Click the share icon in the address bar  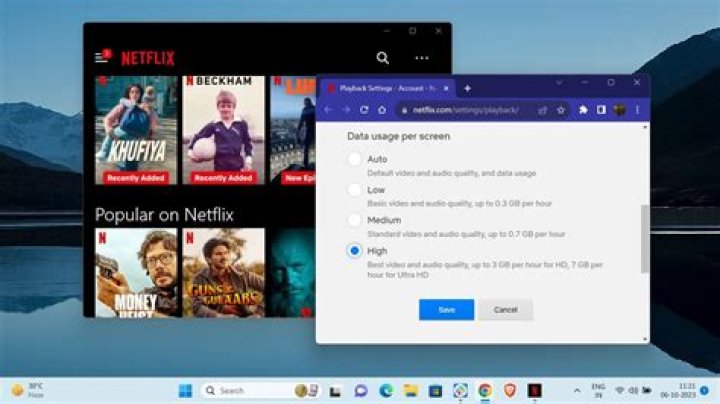542,110
